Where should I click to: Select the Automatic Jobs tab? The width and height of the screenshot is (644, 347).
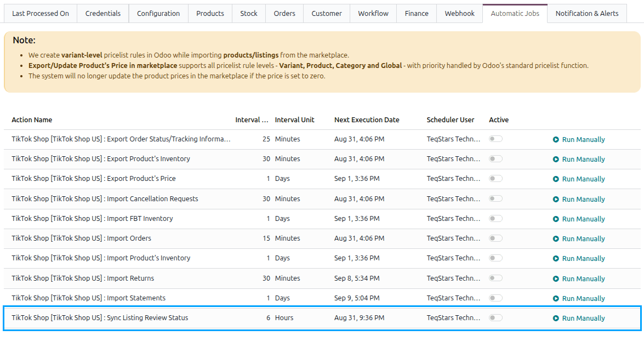click(515, 13)
